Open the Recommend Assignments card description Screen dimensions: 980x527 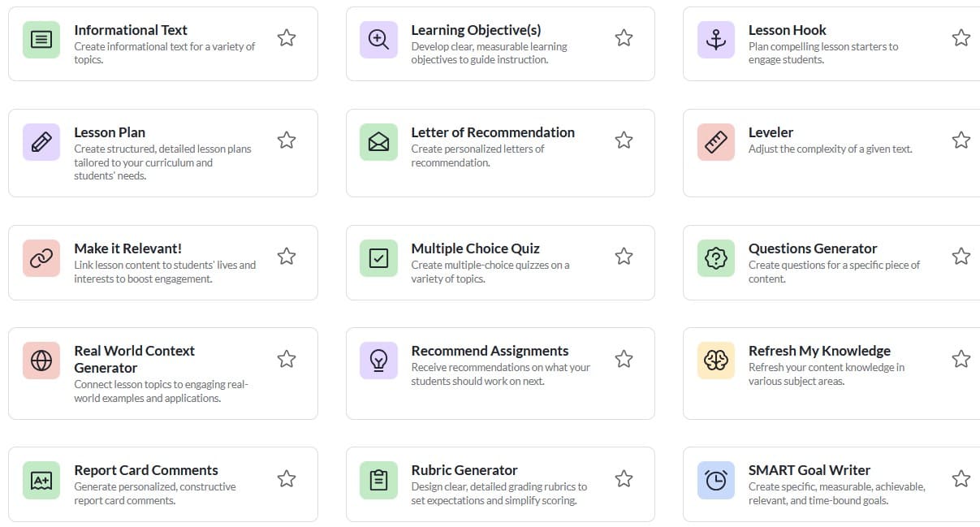coord(500,374)
